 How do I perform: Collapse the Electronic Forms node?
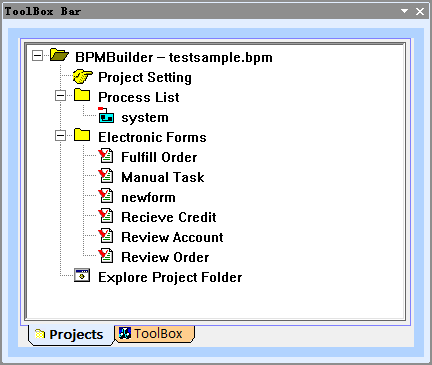click(60, 136)
